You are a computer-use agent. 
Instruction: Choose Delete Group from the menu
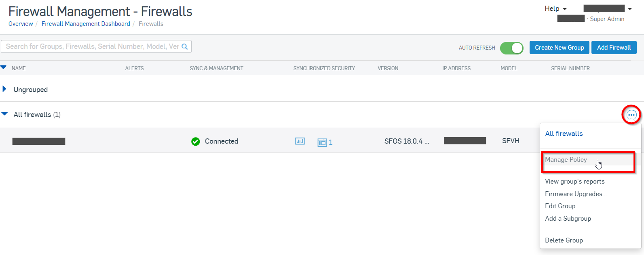tap(564, 240)
